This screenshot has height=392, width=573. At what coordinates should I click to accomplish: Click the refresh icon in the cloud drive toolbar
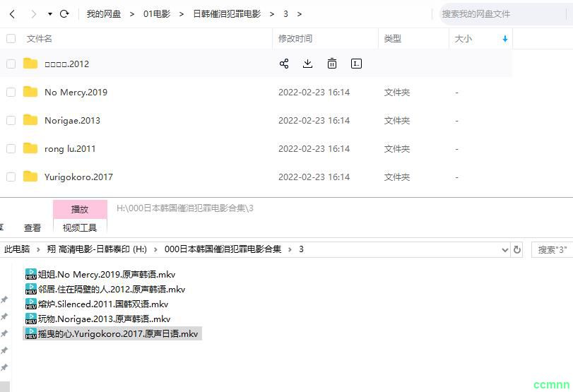[x=64, y=14]
